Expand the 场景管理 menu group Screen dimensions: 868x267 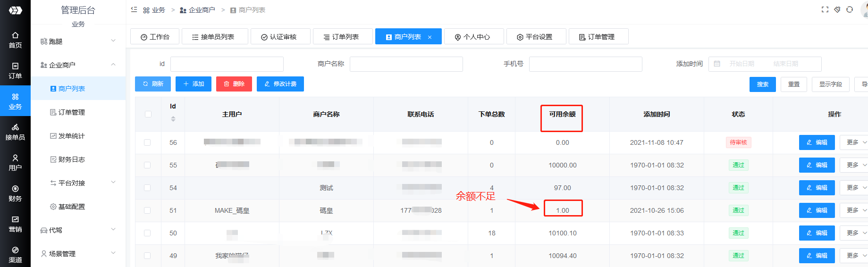coord(78,254)
